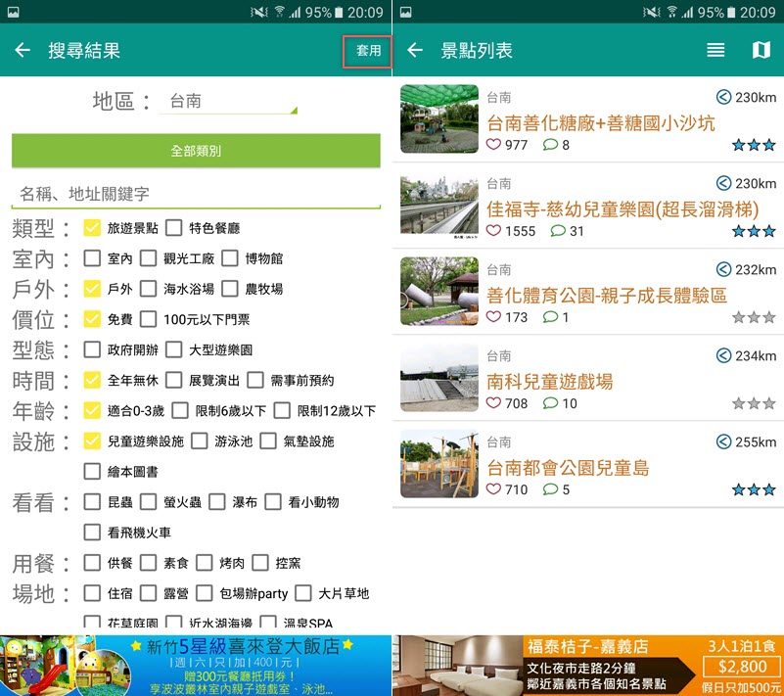784x696 pixels.
Task: Tap back arrow on 搜尋結果 screen
Action: [23, 50]
